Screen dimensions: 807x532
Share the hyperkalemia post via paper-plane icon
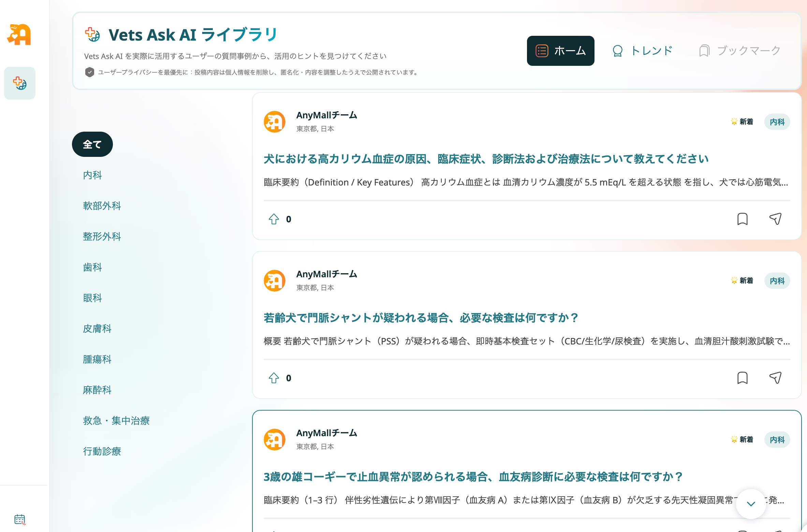[x=775, y=219]
